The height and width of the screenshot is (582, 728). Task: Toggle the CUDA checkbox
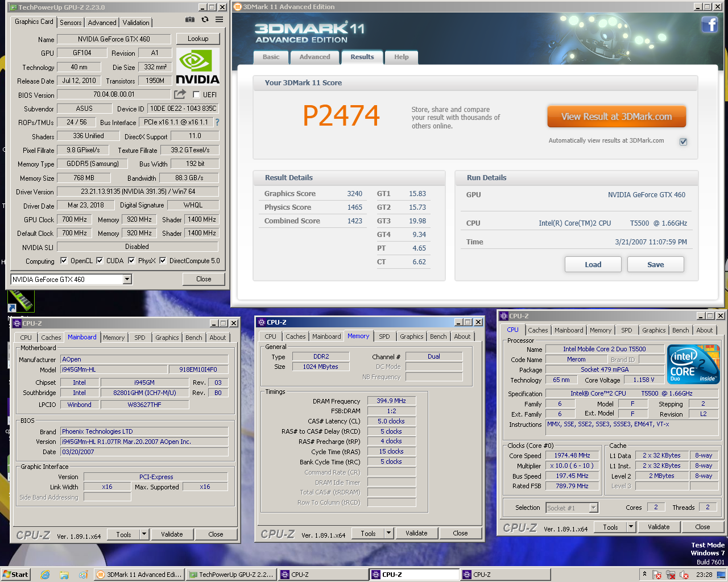click(100, 261)
